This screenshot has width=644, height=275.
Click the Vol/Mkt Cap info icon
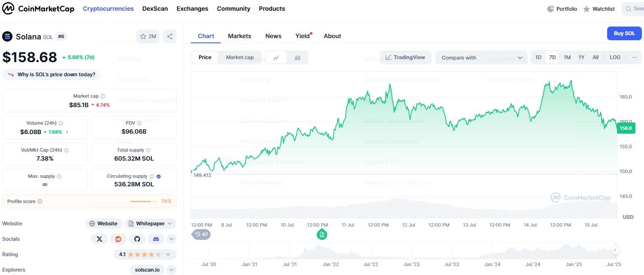[x=66, y=150]
